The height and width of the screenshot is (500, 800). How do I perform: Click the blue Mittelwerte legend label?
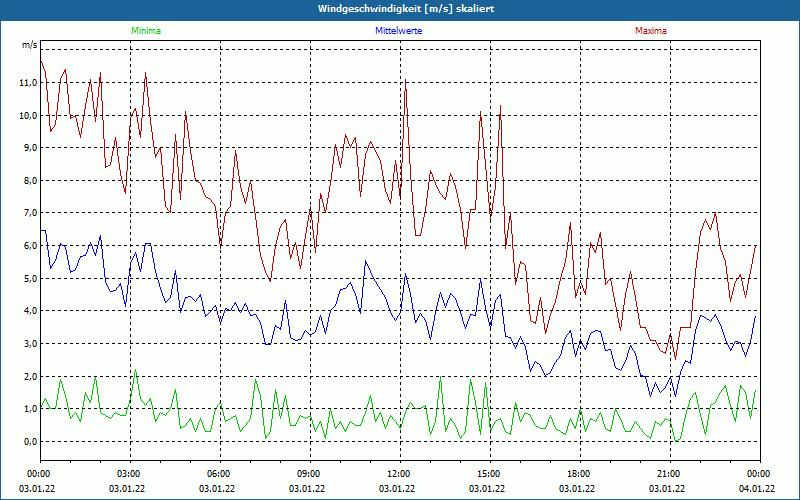[398, 31]
